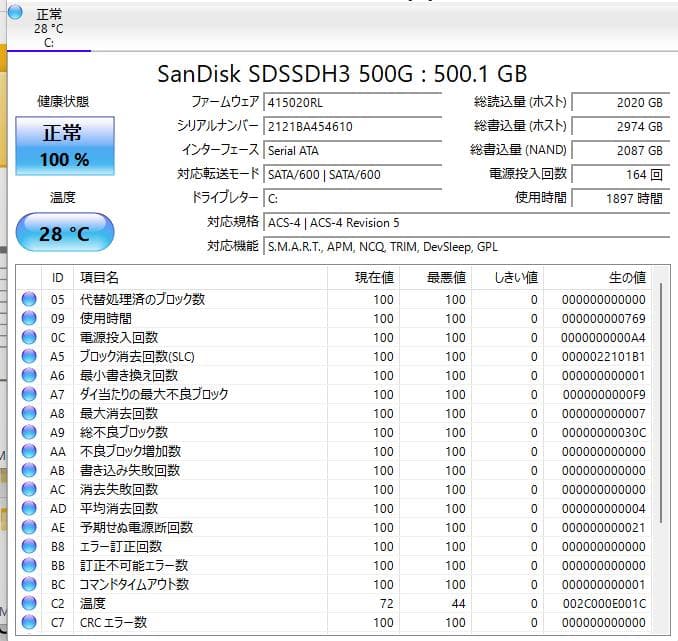Select the 消去失敗回数 row name
Image resolution: width=678 pixels, height=641 pixels.
coord(119,490)
